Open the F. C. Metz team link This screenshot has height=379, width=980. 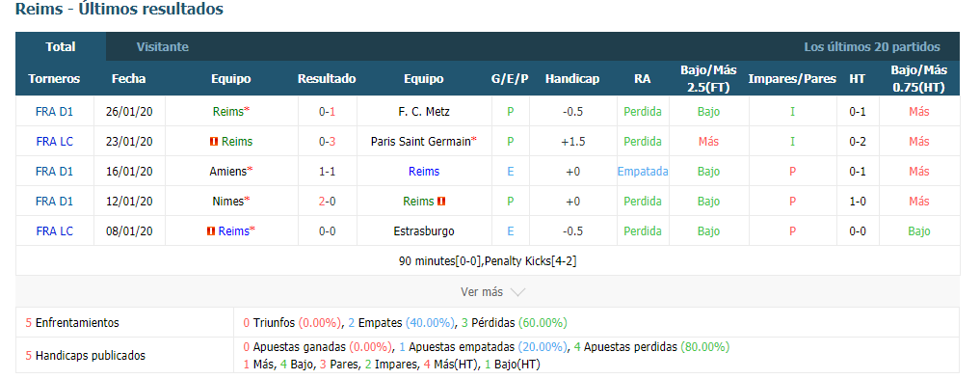click(x=424, y=112)
